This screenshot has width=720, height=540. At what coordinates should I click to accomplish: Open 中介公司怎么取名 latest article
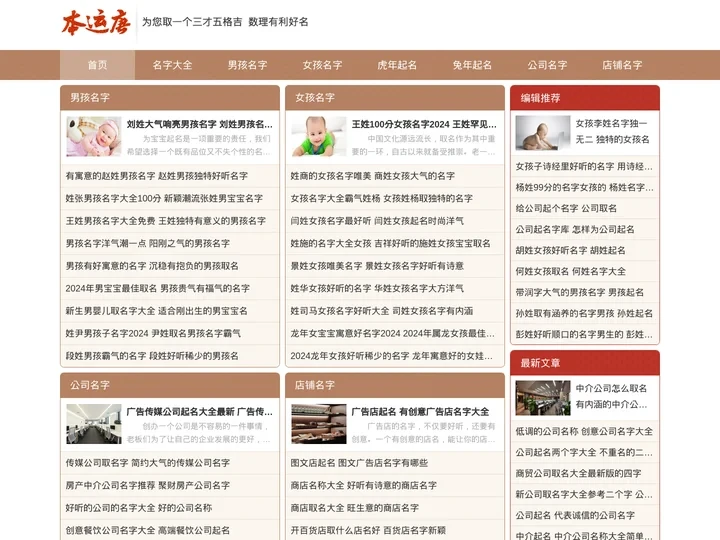click(x=612, y=396)
